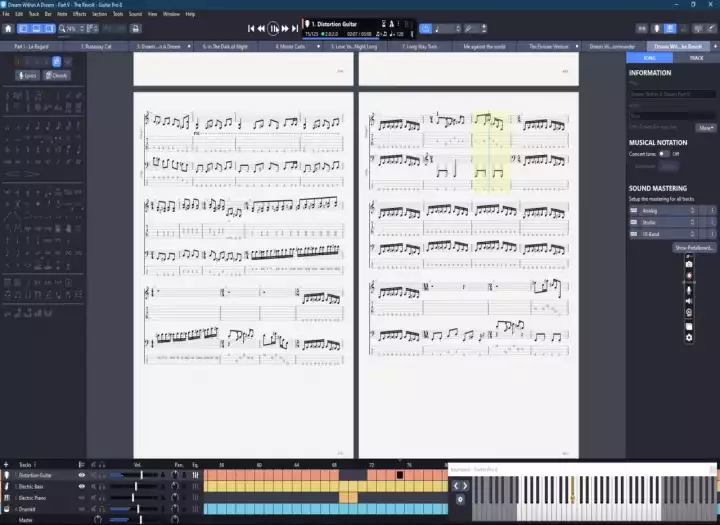The image size is (720, 525).
Task: Add a new track with plus icon
Action: point(6,464)
